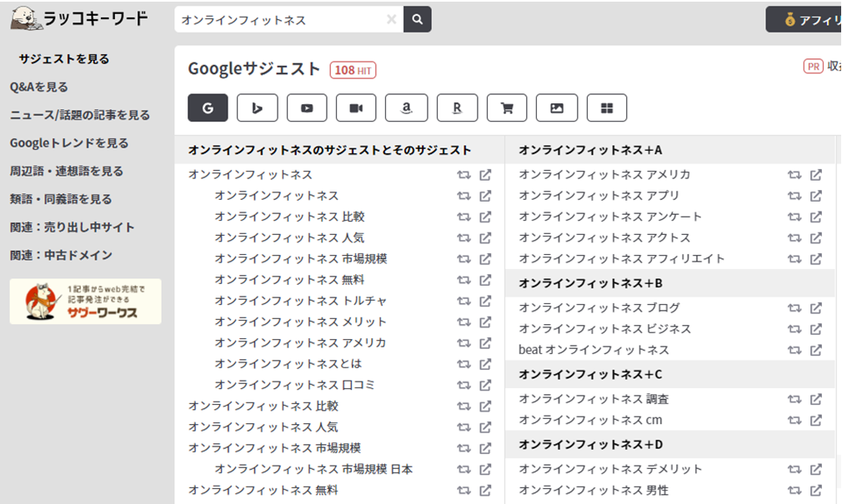Click オンラインフィットネス デメリット keyword

click(610, 469)
